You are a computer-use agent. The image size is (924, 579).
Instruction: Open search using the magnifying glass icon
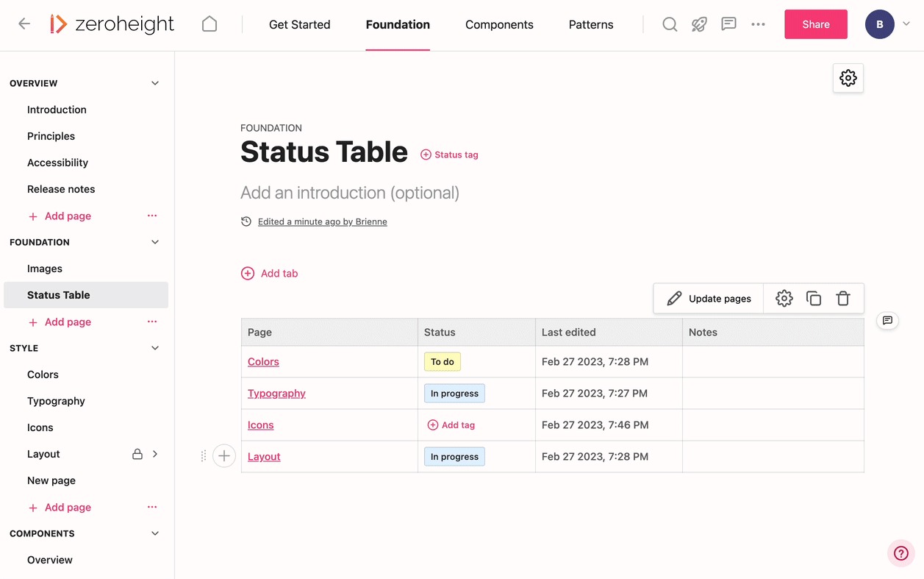[670, 24]
